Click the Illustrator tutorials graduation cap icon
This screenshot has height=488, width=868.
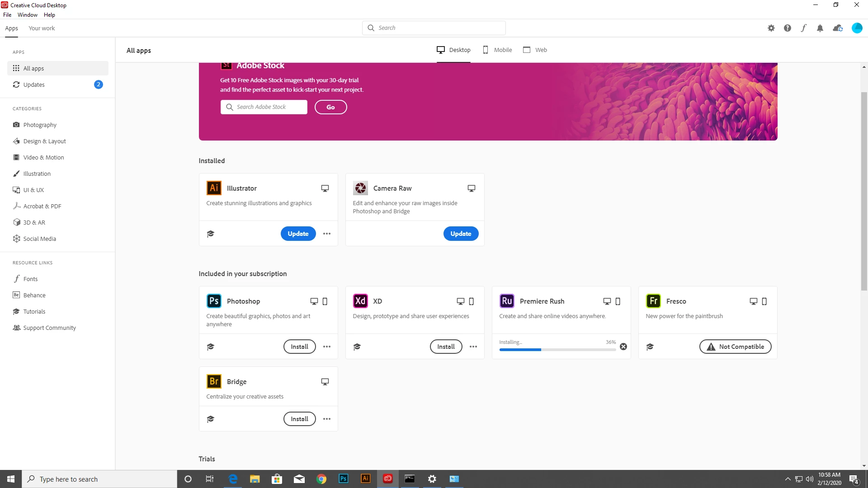(210, 234)
